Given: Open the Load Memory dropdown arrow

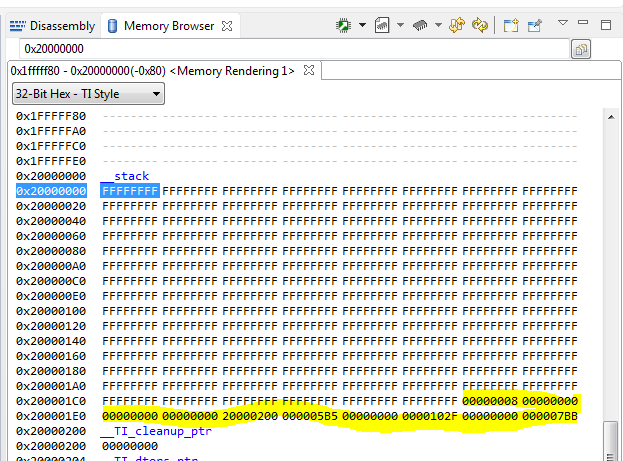Looking at the screenshot, I should coord(438,25).
